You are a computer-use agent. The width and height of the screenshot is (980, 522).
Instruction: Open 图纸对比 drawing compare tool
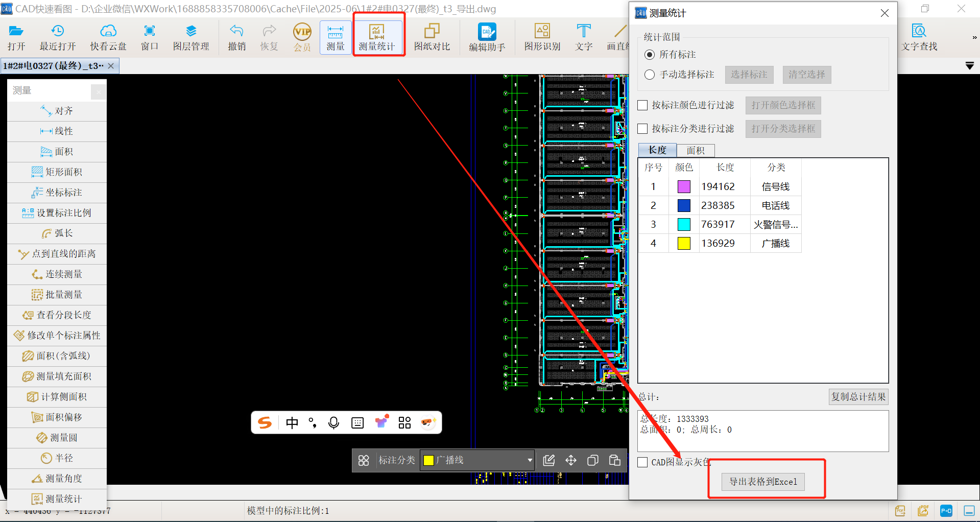point(432,38)
